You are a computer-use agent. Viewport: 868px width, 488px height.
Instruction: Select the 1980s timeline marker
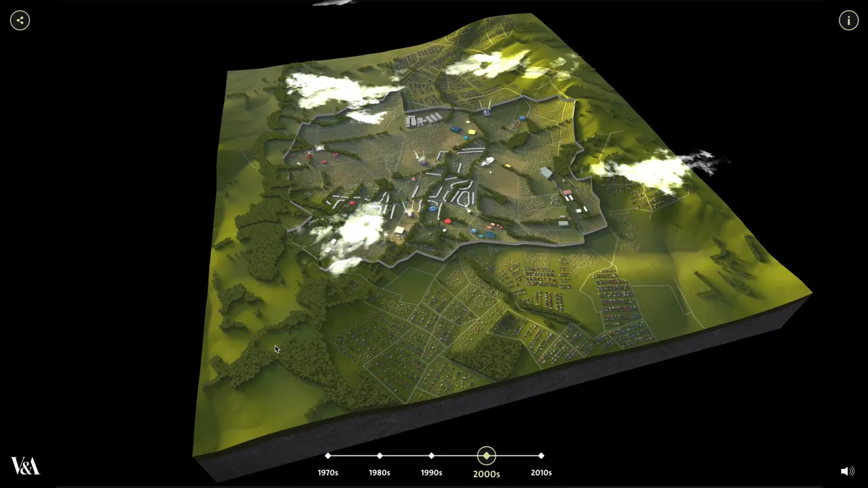coord(380,455)
